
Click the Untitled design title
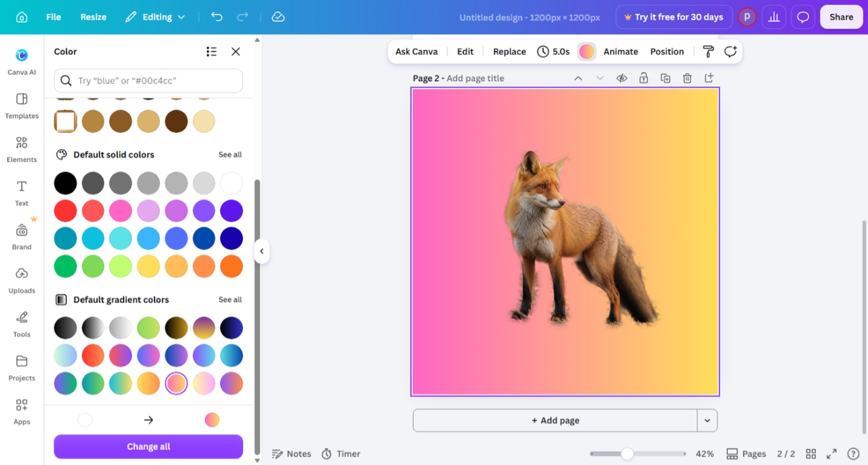click(529, 17)
